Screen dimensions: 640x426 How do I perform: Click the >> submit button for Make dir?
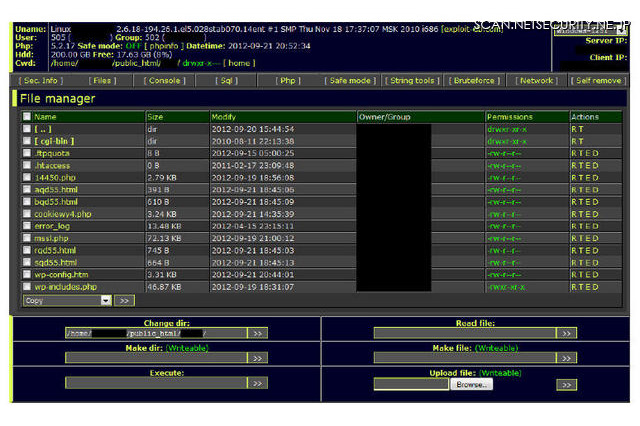click(x=258, y=358)
